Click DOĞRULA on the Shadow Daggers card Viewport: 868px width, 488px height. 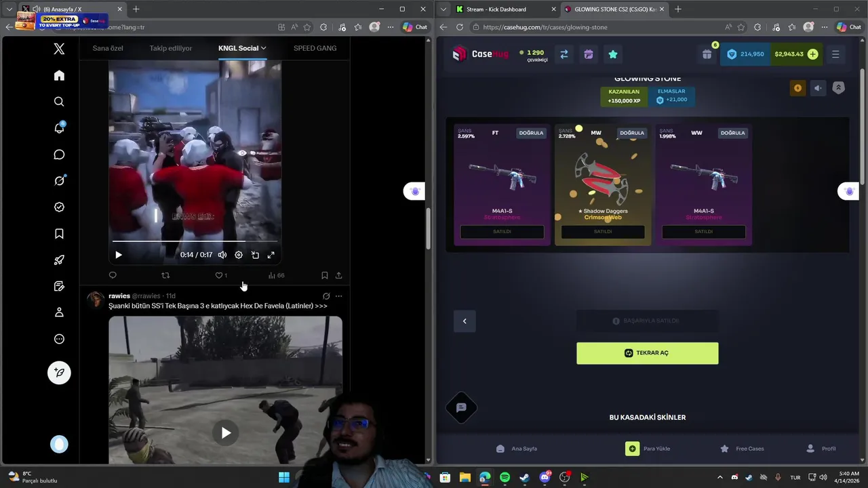(x=632, y=133)
